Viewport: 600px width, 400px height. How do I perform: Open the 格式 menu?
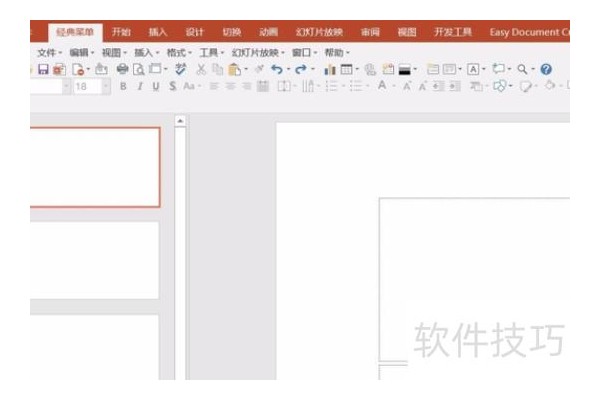coord(179,52)
